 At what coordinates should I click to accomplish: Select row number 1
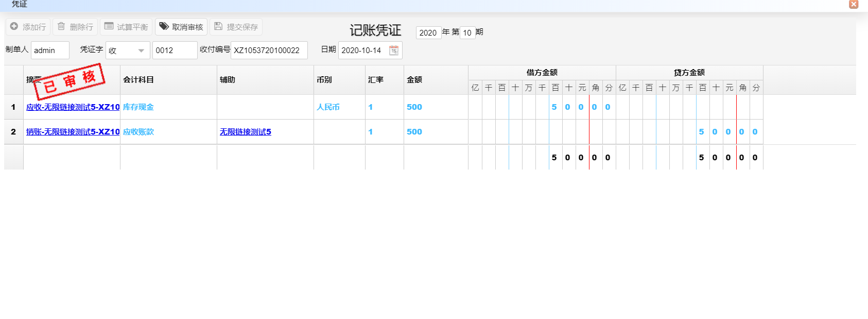point(13,107)
